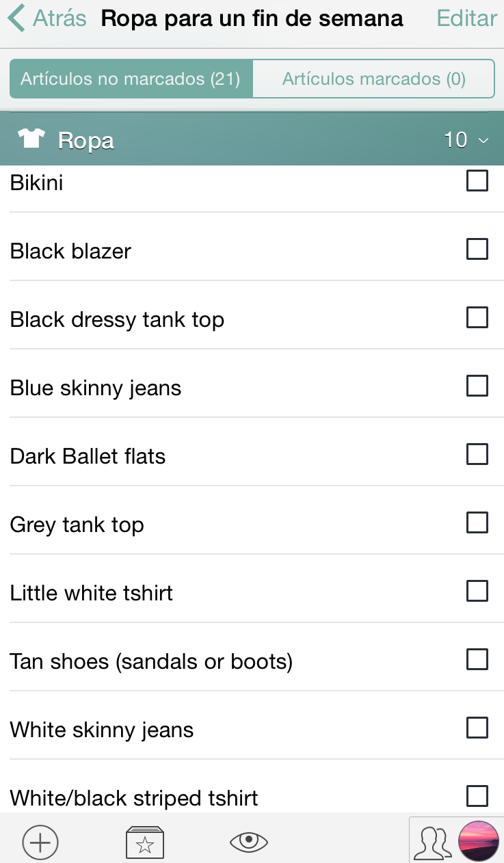Select Artículos no marcados tab

[131, 79]
